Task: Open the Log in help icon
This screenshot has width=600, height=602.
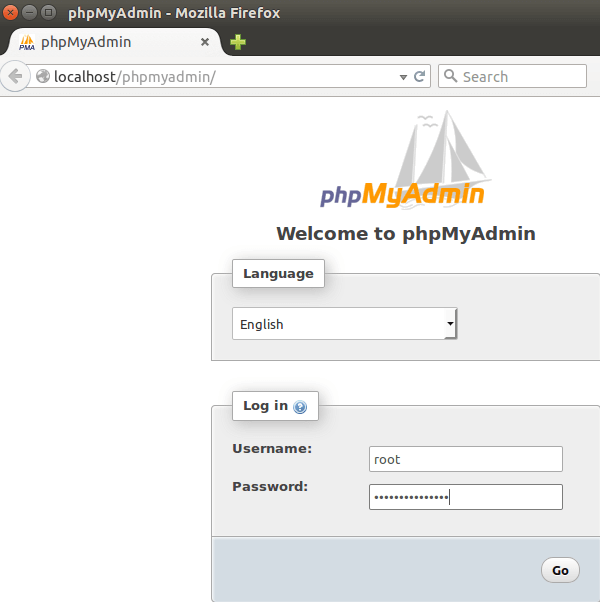Action: [x=300, y=407]
